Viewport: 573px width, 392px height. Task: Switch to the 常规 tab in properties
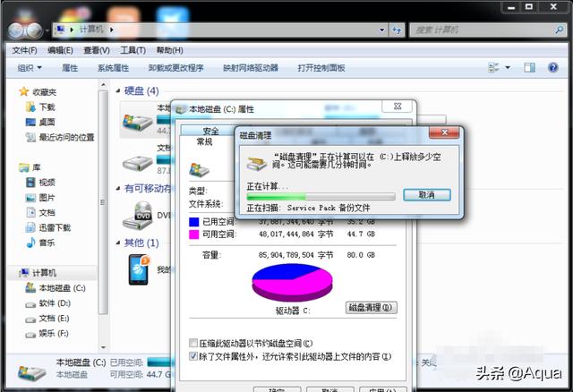[x=204, y=141]
